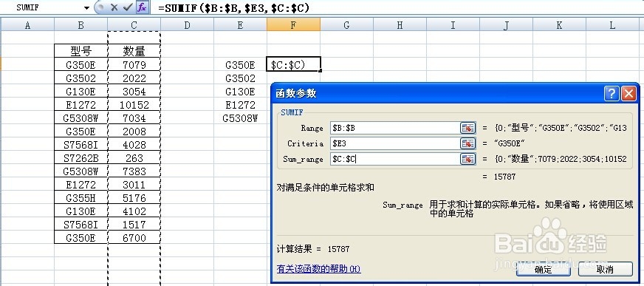The height and width of the screenshot is (286, 644).
Task: Open the Name Box function dropdown arrow
Action: [86, 7]
